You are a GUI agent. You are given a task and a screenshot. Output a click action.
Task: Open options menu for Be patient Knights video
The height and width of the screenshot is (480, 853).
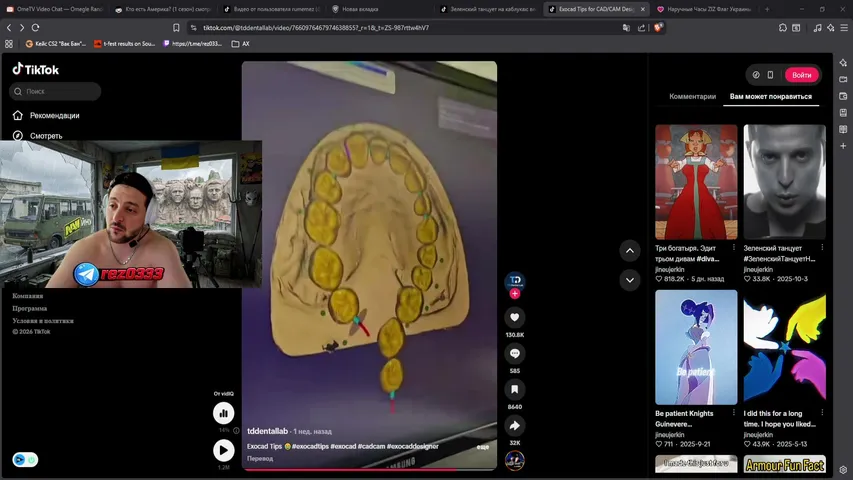(733, 413)
